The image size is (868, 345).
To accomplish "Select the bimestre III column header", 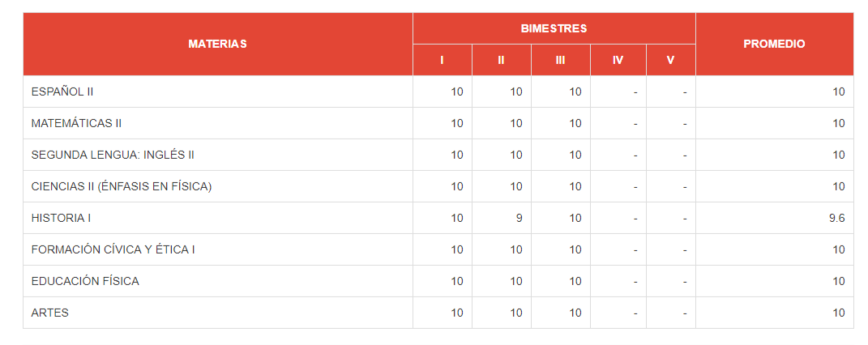I will pos(560,60).
